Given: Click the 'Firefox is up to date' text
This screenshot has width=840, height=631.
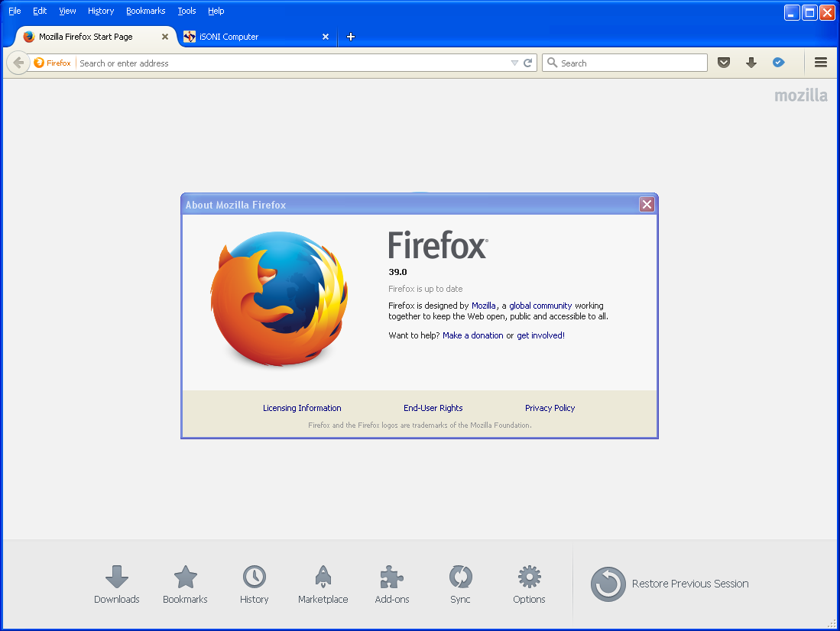Looking at the screenshot, I should [x=426, y=289].
